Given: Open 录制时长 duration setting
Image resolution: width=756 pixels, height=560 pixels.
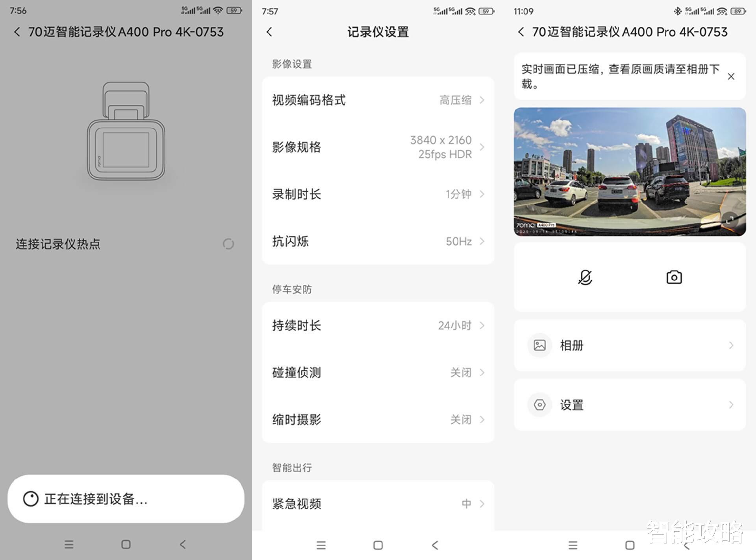Looking at the screenshot, I should click(x=378, y=194).
